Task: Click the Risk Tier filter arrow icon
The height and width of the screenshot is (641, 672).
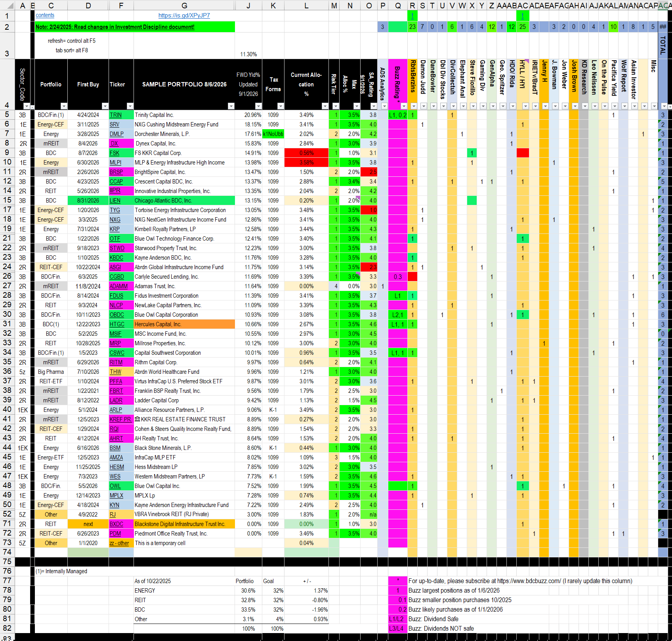Action: 336,106
